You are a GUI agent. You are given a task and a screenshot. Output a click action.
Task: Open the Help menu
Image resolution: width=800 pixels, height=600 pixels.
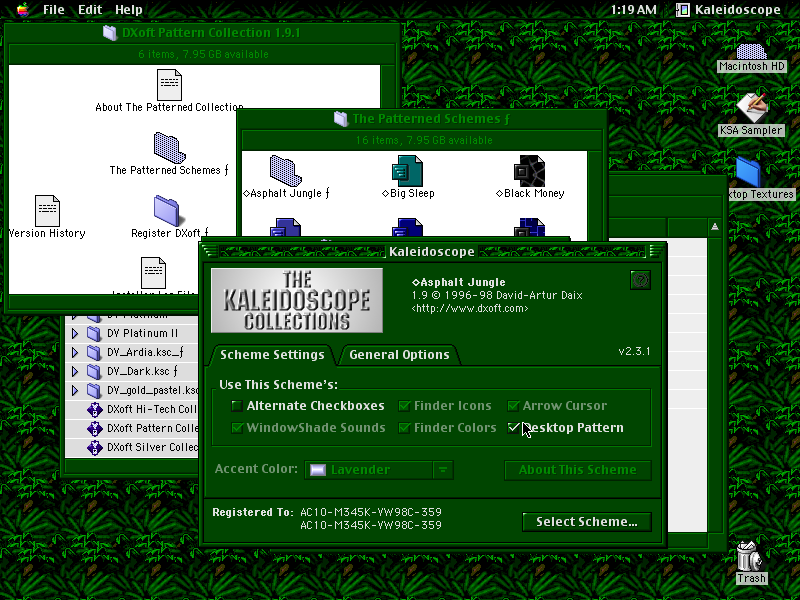pos(129,10)
